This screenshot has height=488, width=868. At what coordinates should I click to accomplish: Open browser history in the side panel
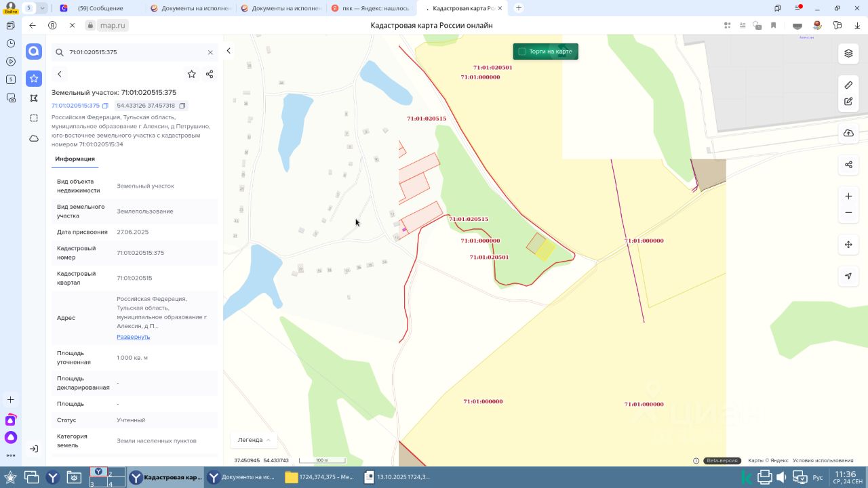click(11, 43)
